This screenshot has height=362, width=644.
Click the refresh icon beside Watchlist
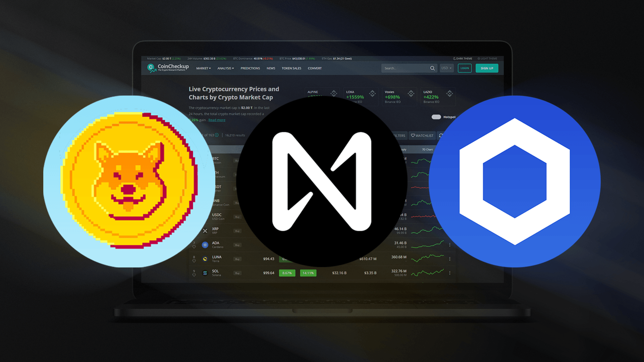point(441,135)
